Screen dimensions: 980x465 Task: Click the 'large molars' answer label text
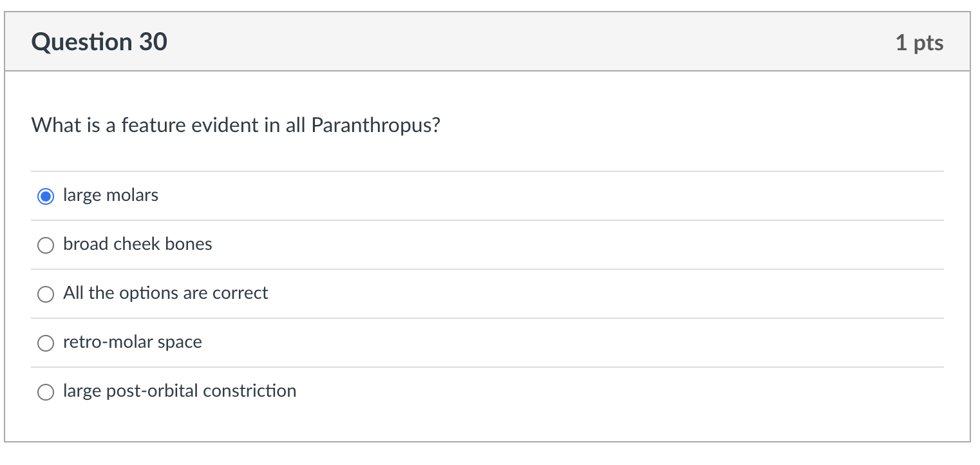pos(111,196)
